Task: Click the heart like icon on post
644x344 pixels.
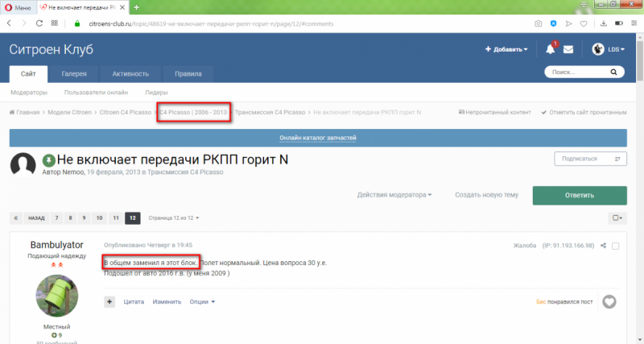Action: [x=609, y=301]
